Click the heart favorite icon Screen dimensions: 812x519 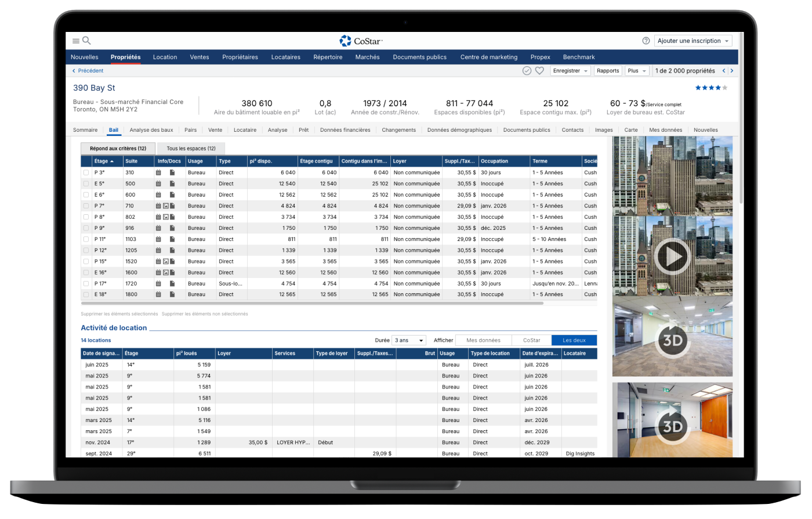[x=539, y=71]
